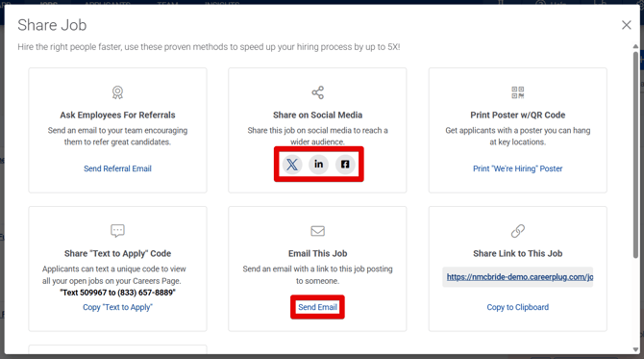This screenshot has width=644, height=359.
Task: Click the dialog scrollbar up arrow
Action: click(635, 46)
